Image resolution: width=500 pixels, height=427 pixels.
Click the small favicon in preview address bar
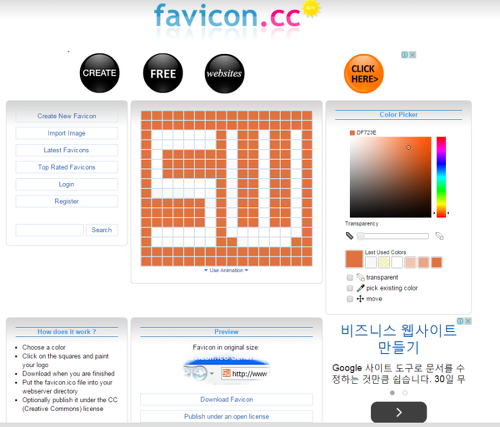pyautogui.click(x=227, y=373)
